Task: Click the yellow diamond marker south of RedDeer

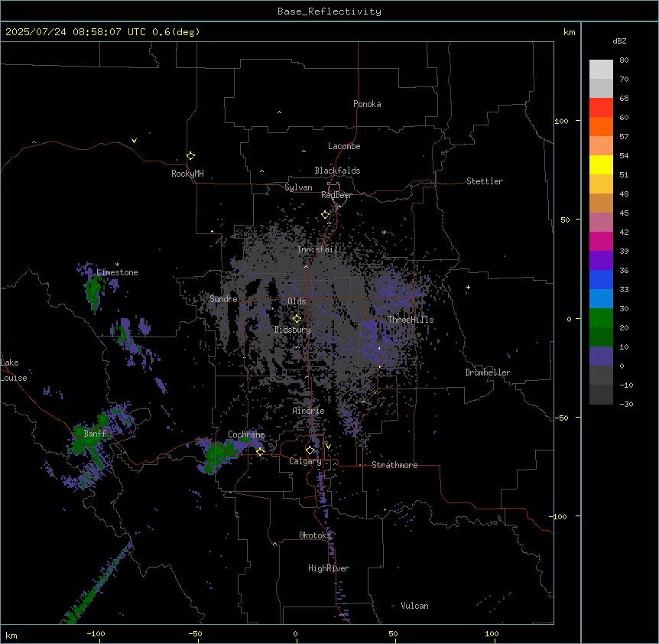Action: point(326,215)
